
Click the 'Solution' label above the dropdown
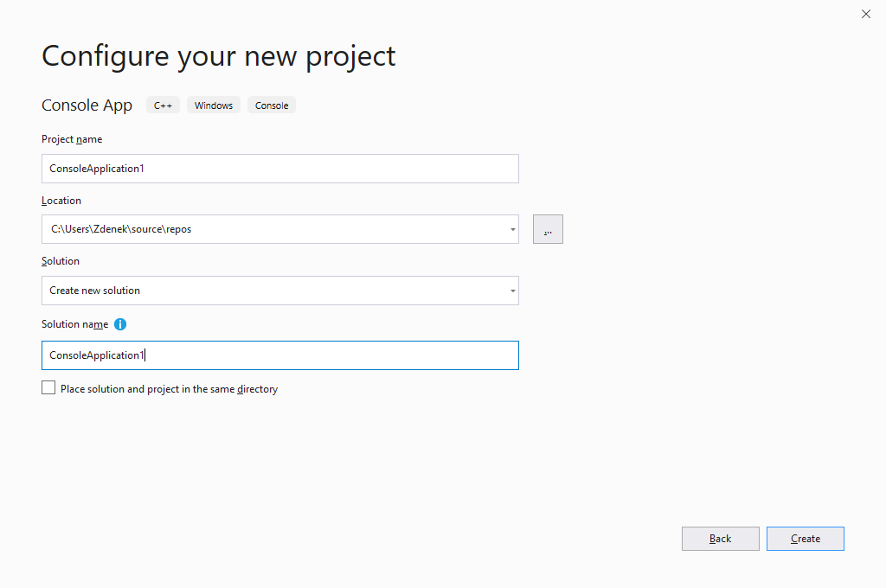click(x=61, y=261)
